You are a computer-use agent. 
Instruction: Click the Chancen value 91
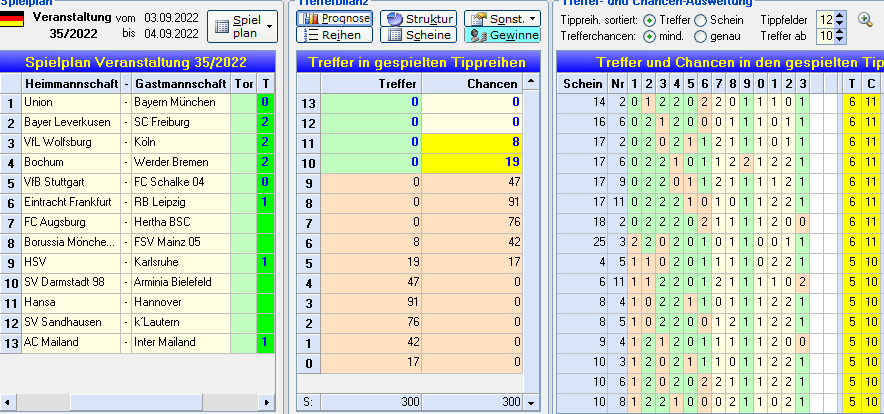(x=472, y=204)
